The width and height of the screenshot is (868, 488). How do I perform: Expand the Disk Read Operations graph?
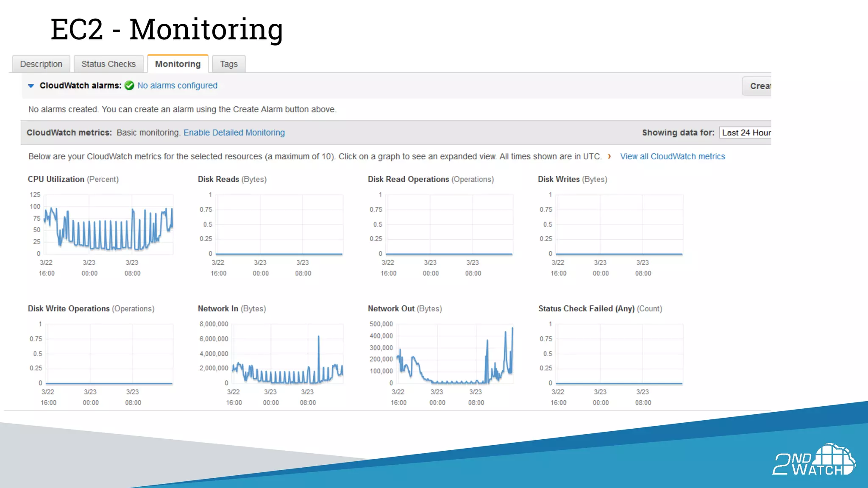click(450, 225)
